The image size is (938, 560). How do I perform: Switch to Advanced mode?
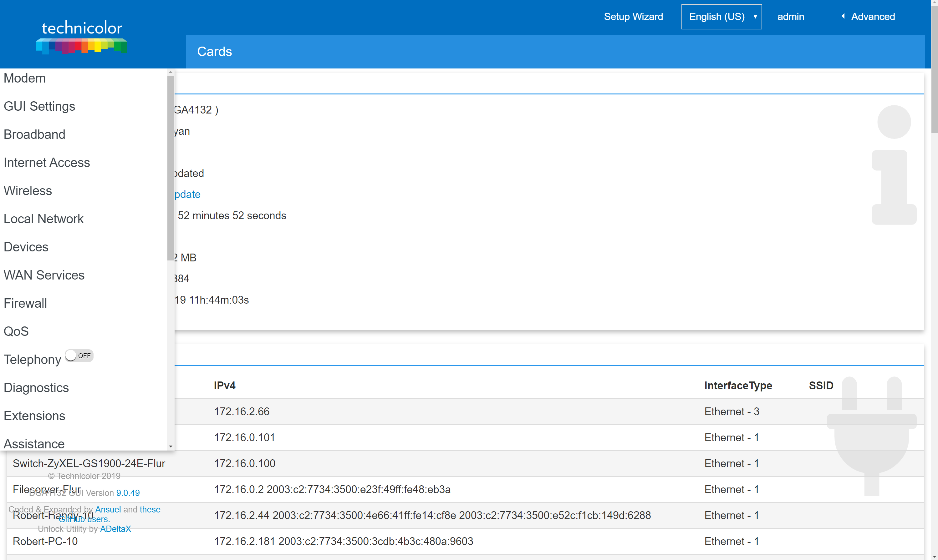[x=873, y=16]
